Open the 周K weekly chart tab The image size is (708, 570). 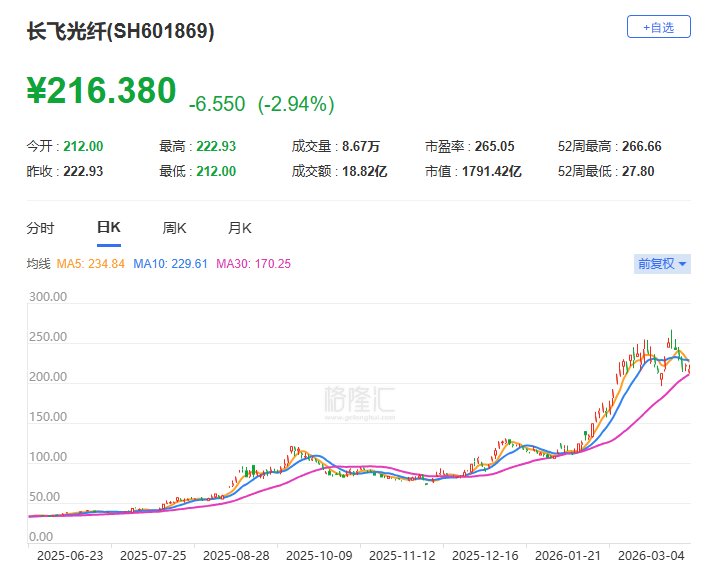[x=174, y=228]
